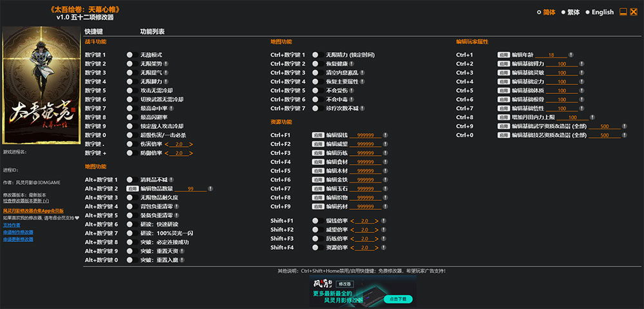Click info icon next to 编辑银钱 field

[385, 135]
